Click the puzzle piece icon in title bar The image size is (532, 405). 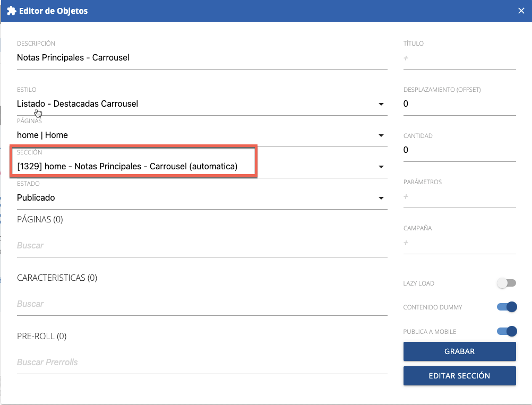click(11, 11)
